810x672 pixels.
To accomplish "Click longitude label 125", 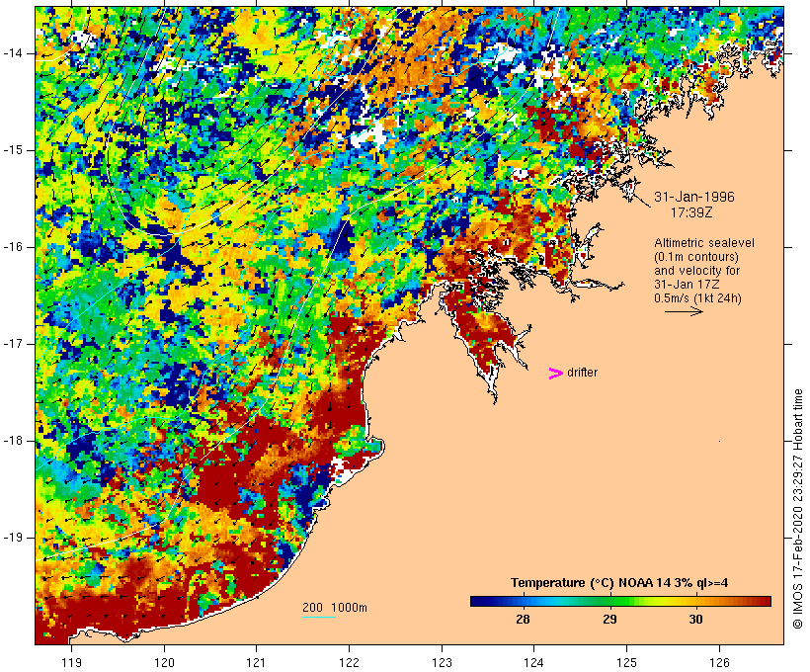I will coord(626,662).
